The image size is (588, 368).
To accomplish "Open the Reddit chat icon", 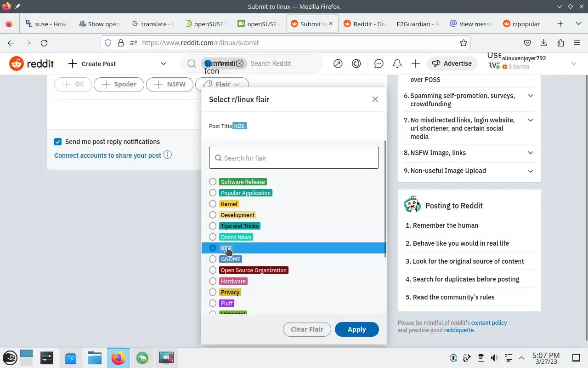I will pyautogui.click(x=379, y=63).
